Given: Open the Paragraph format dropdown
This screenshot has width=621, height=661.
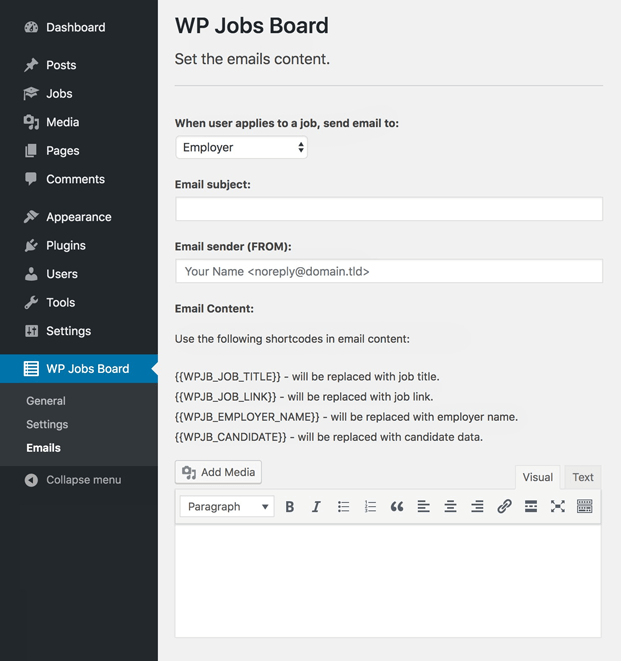Looking at the screenshot, I should click(227, 506).
